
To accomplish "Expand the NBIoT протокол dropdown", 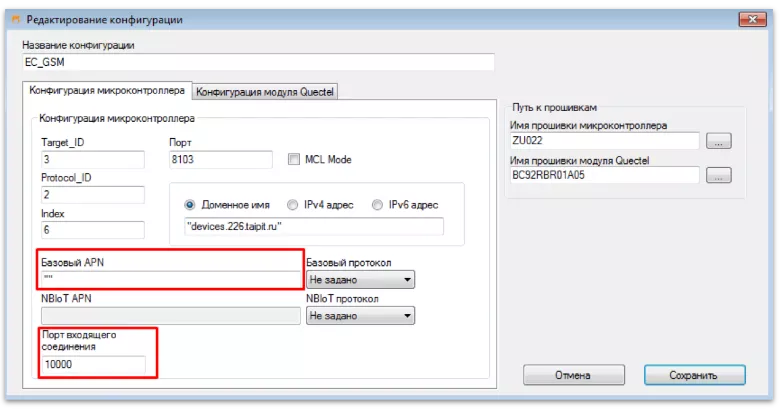I will pos(360,315).
